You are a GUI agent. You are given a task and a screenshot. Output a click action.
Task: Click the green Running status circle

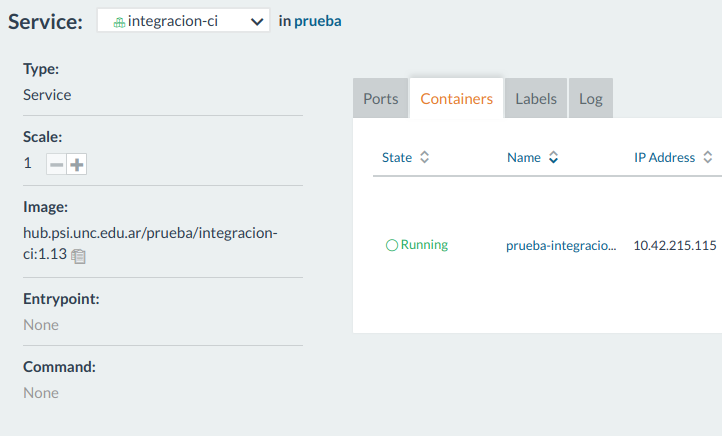point(392,245)
